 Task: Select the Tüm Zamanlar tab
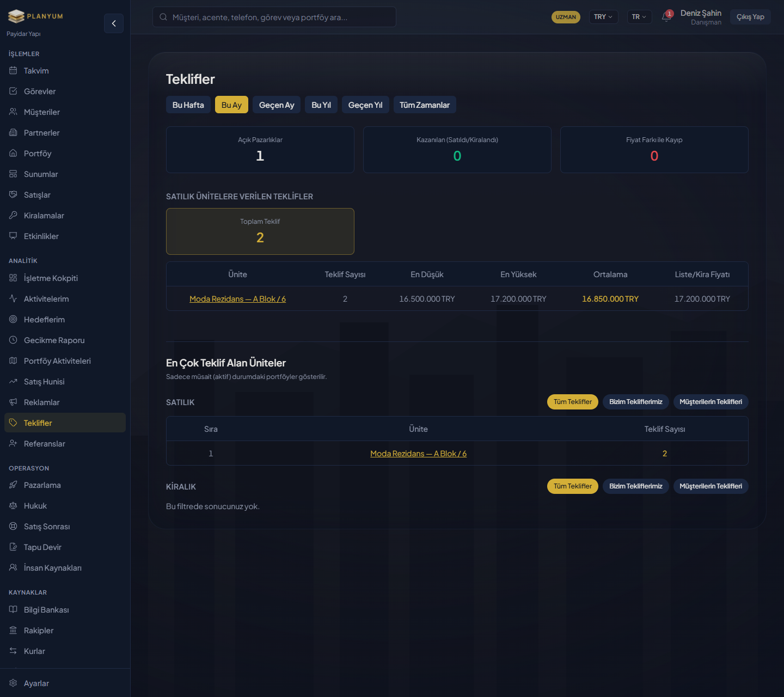[425, 105]
